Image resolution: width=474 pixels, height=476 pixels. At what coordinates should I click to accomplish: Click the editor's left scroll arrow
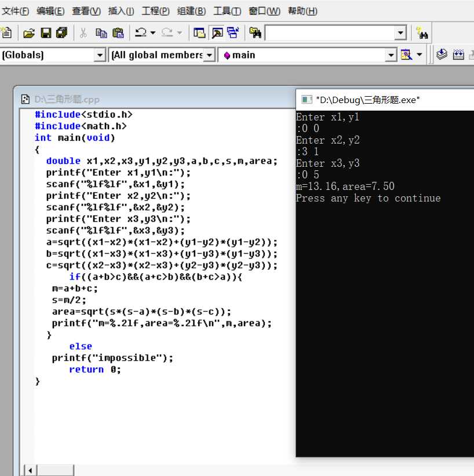30,470
